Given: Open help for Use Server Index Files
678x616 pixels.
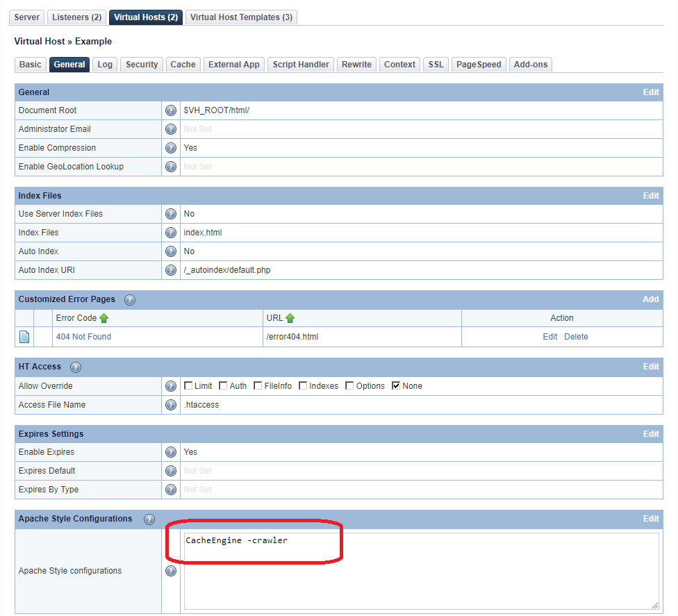Looking at the screenshot, I should pyautogui.click(x=171, y=213).
